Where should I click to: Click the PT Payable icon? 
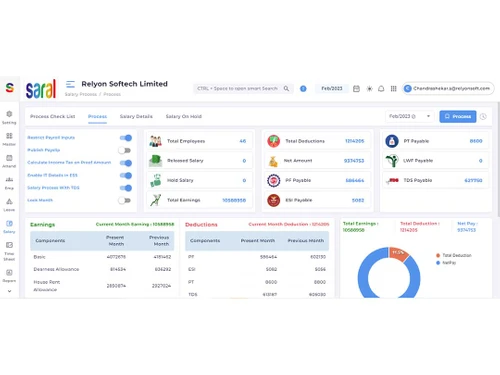[x=392, y=141]
